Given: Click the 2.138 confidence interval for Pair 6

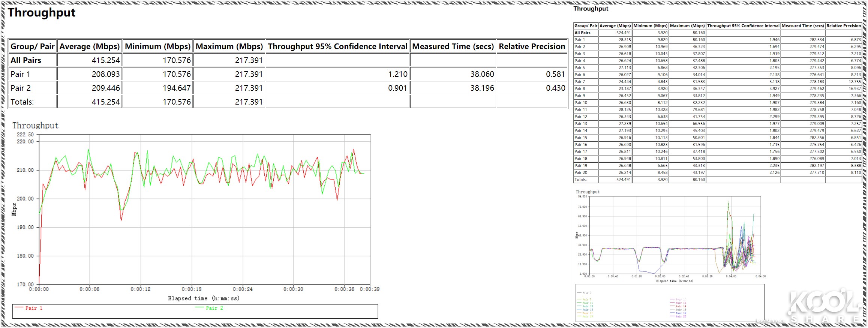Looking at the screenshot, I should pos(774,75).
